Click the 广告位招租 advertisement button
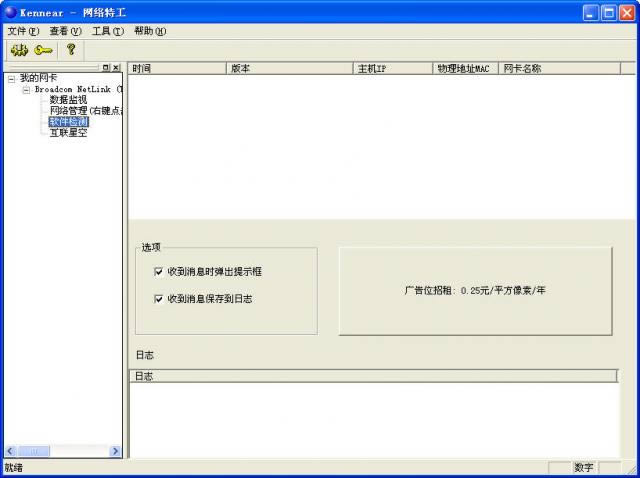Screen dimensions: 640x478 click(x=476, y=291)
